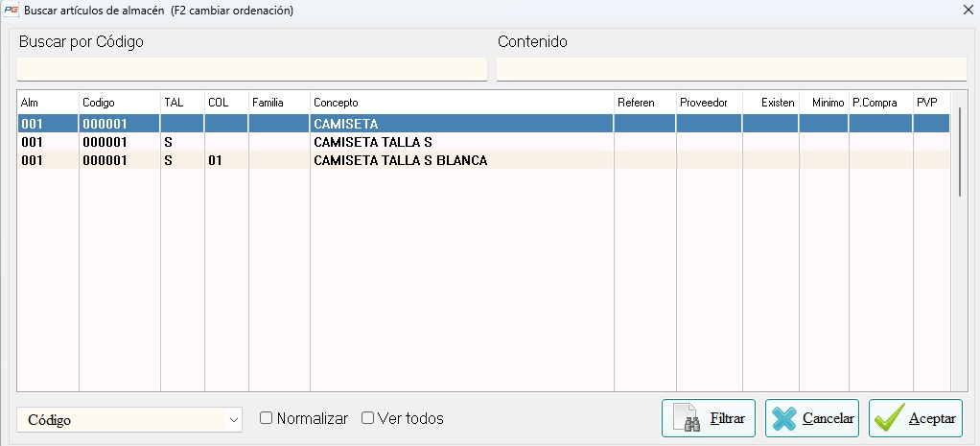This screenshot has width=980, height=446.
Task: Select the CAMISETA TALLA S row
Action: click(483, 142)
